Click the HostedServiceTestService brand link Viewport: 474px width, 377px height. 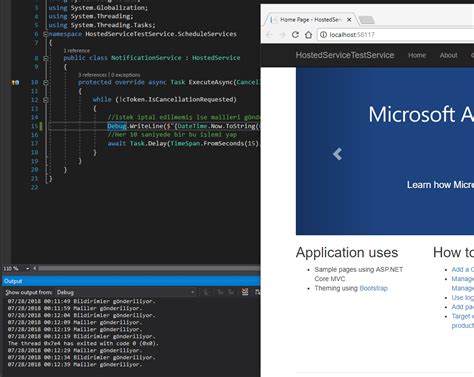click(x=345, y=55)
